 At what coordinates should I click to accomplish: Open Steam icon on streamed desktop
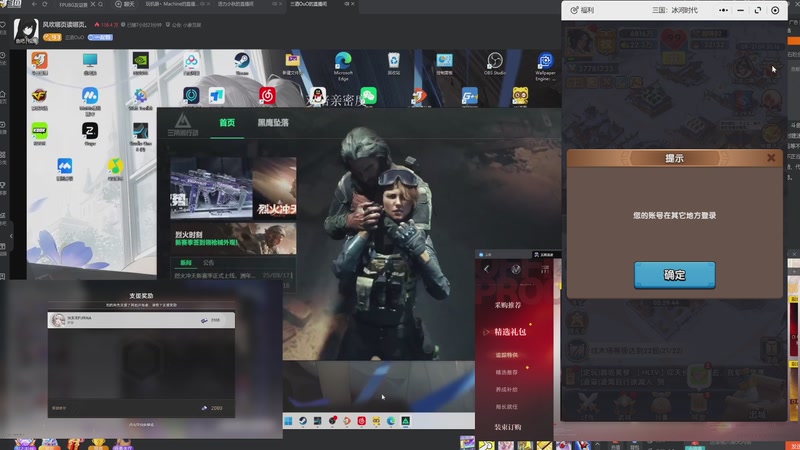click(242, 63)
